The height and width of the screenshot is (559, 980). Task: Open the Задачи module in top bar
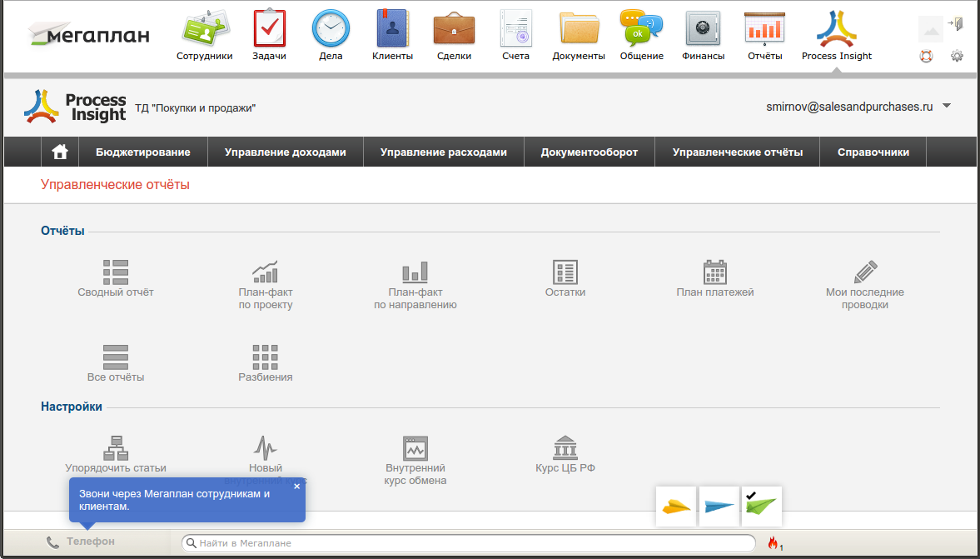269,29
